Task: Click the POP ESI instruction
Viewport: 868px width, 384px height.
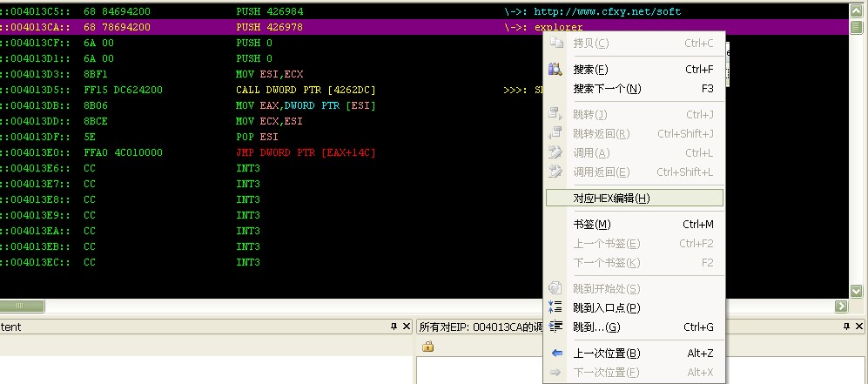Action: [x=258, y=137]
